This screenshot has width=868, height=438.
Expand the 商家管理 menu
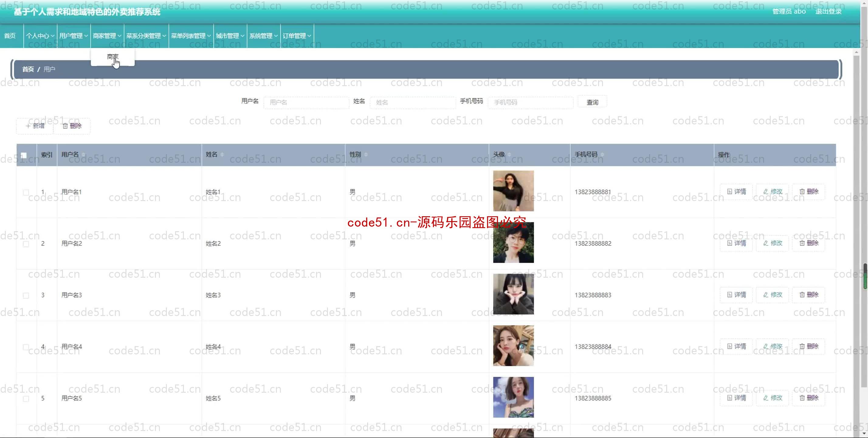pyautogui.click(x=107, y=36)
